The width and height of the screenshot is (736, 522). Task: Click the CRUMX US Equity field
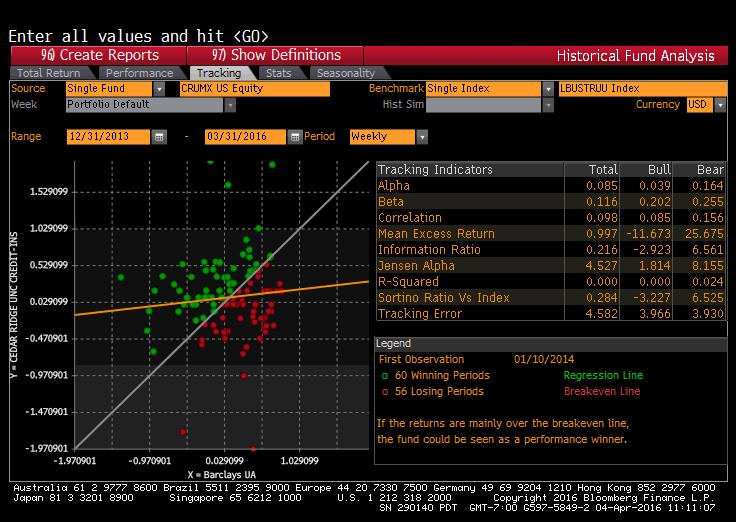(x=255, y=89)
